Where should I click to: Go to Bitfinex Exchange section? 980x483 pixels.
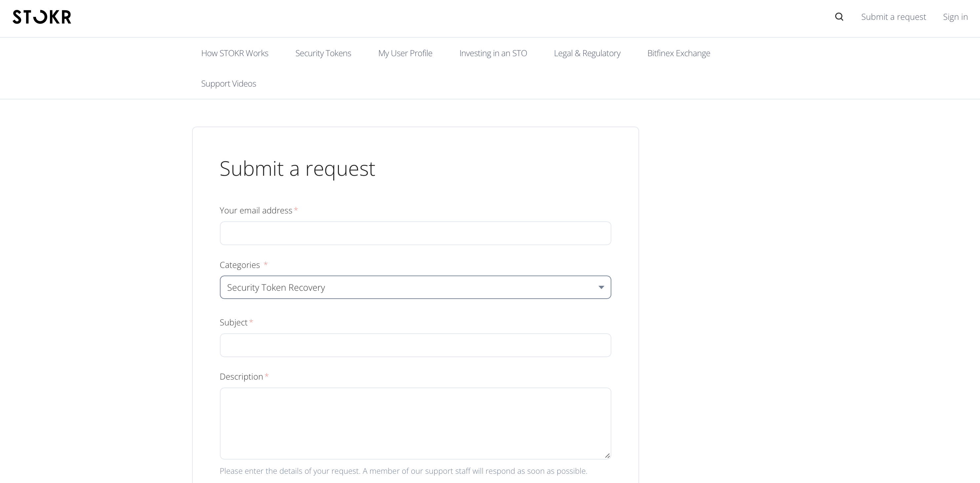[x=679, y=53]
